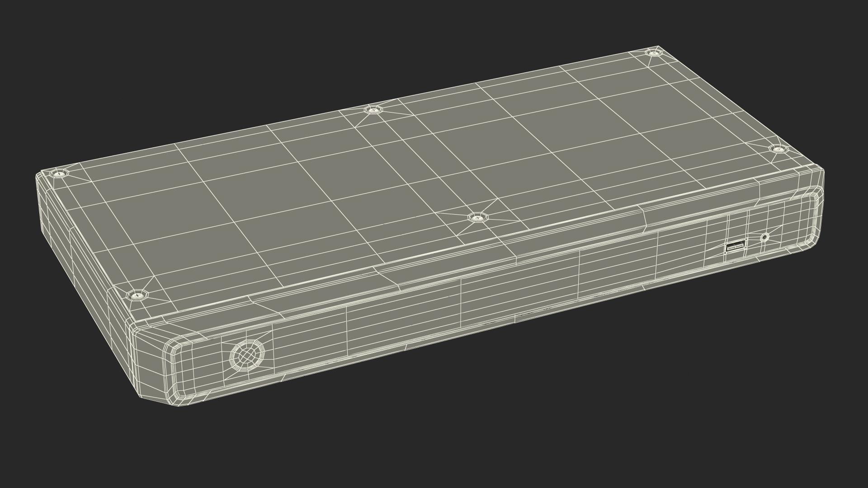Select the screw at the far-left corner
Screen dimensions: 868x488
pos(59,174)
